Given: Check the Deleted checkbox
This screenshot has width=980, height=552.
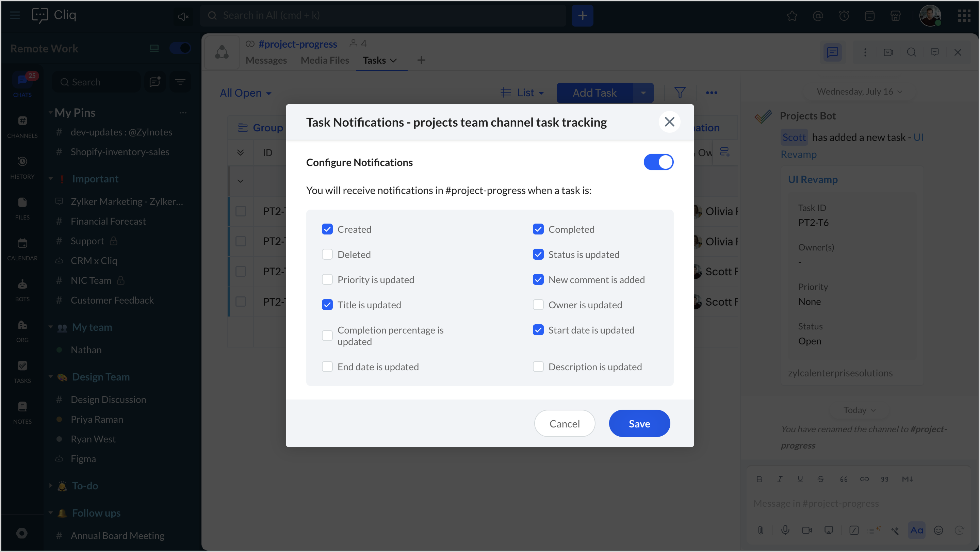Looking at the screenshot, I should (327, 254).
